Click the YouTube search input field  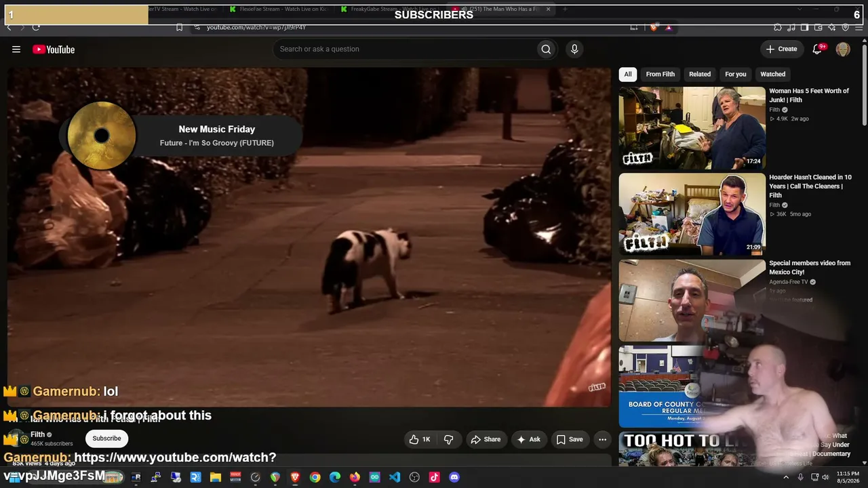coord(403,49)
